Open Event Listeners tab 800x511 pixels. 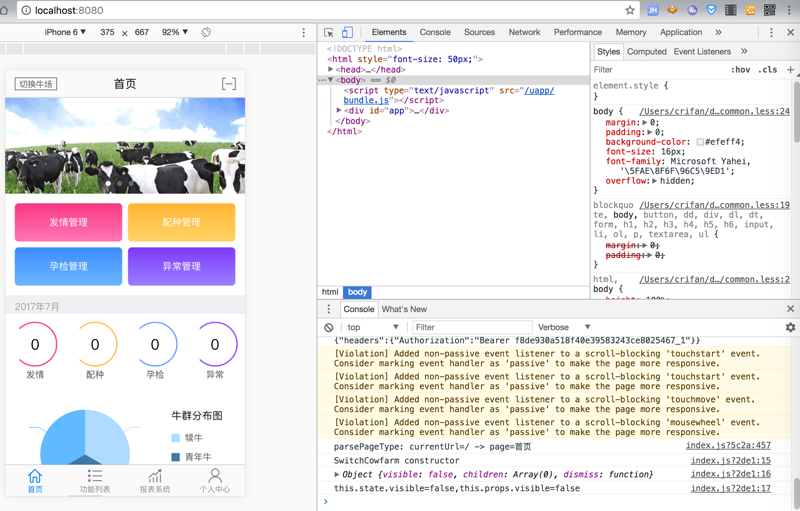702,52
